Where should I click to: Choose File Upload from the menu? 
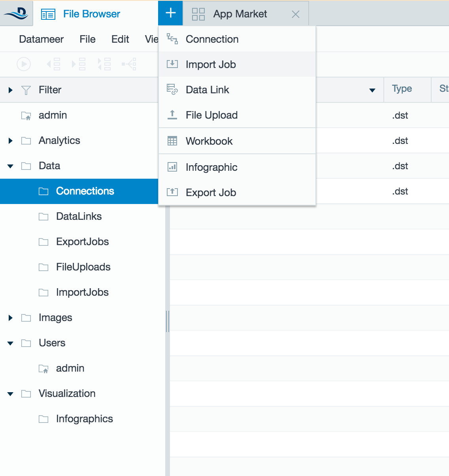237,115
